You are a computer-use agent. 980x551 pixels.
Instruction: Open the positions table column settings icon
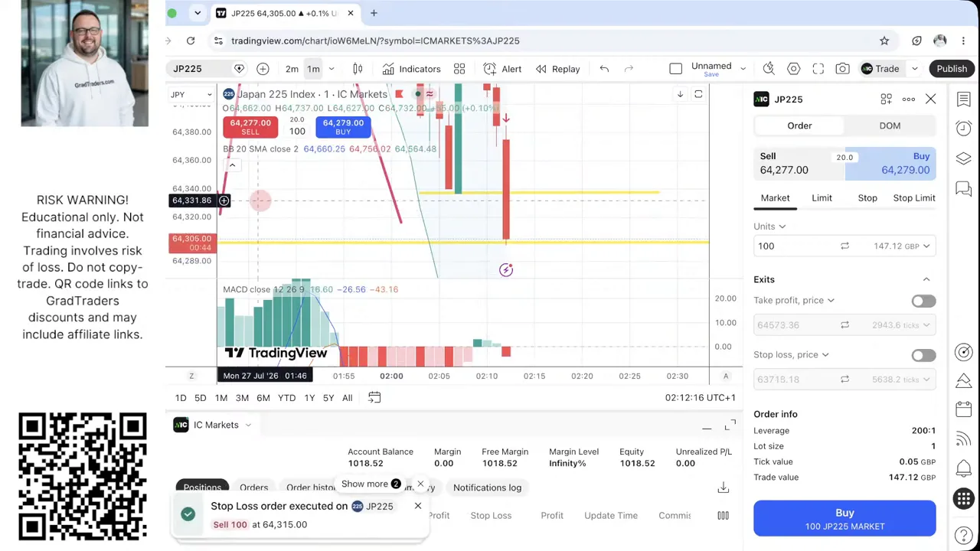(723, 516)
